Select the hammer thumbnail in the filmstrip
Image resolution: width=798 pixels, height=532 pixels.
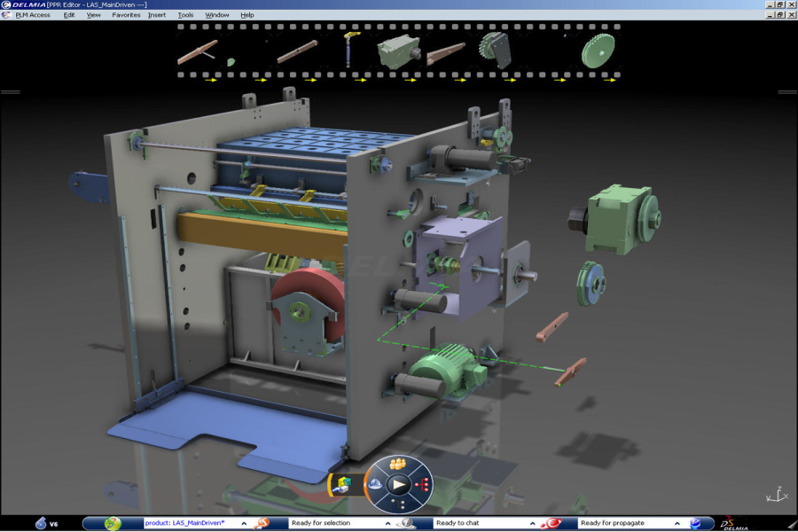348,51
